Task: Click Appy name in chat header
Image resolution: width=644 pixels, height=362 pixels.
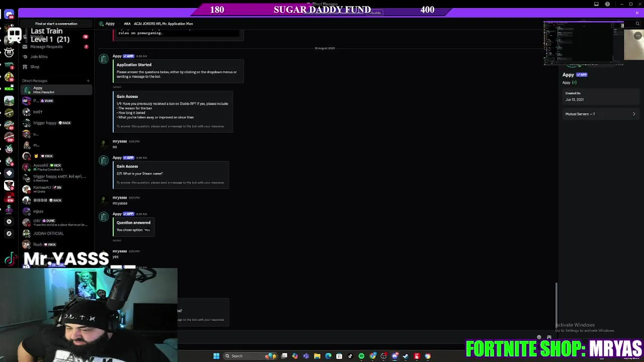Action: (110, 24)
